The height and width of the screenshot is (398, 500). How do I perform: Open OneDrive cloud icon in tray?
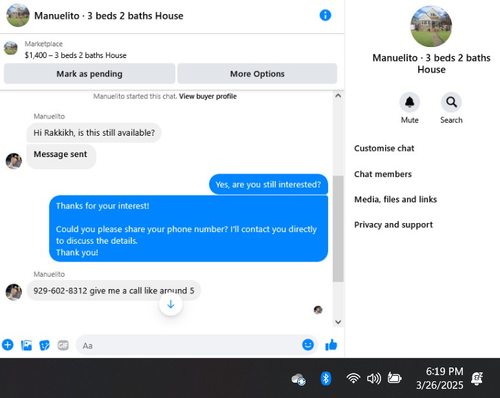click(x=298, y=379)
